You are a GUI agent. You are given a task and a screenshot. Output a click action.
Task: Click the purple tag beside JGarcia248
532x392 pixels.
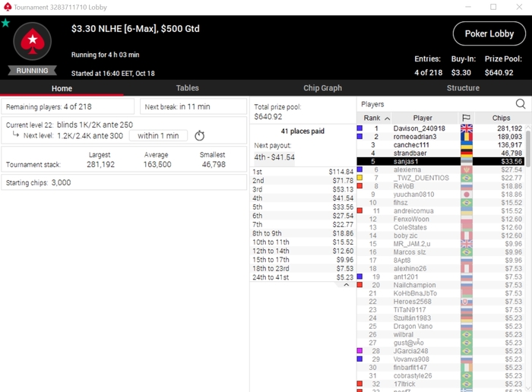pyautogui.click(x=359, y=351)
